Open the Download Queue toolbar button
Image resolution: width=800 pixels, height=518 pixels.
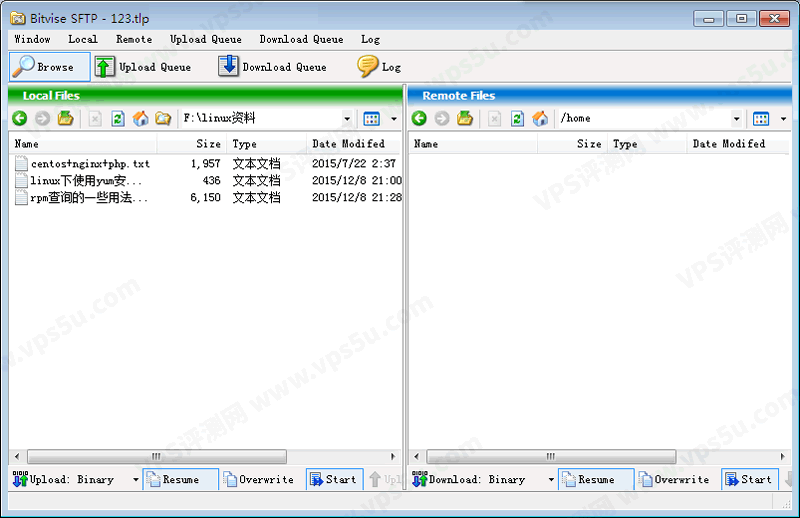pos(272,67)
